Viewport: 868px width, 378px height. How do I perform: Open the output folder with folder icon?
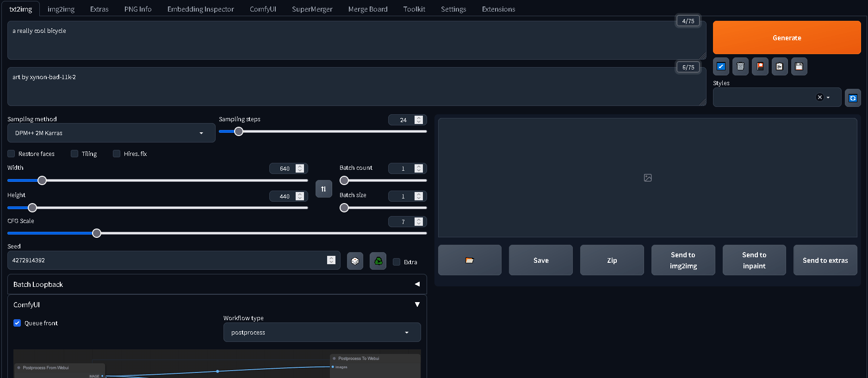click(x=470, y=260)
